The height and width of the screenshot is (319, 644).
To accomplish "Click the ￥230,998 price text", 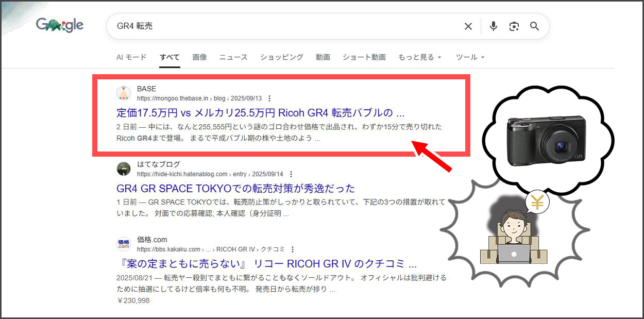I will [133, 300].
